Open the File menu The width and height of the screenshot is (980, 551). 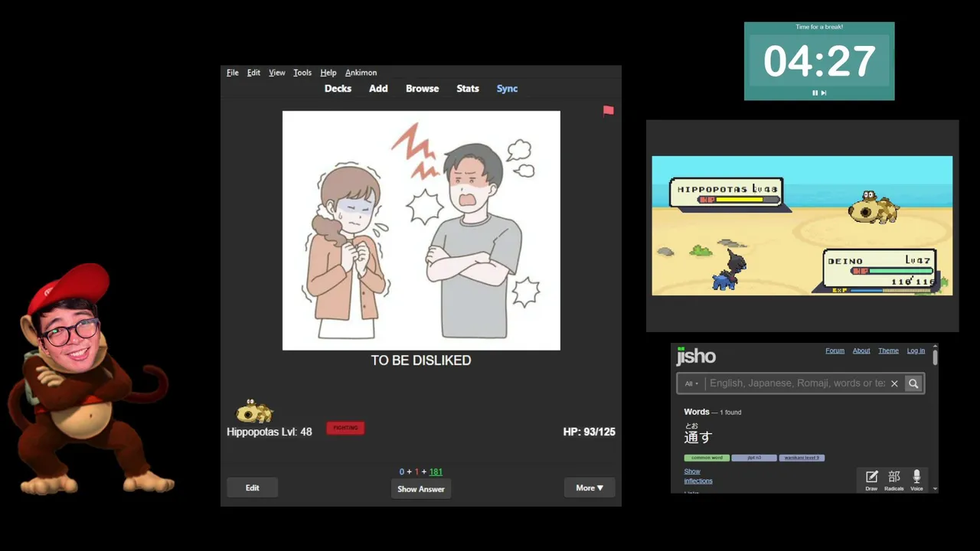click(x=233, y=73)
